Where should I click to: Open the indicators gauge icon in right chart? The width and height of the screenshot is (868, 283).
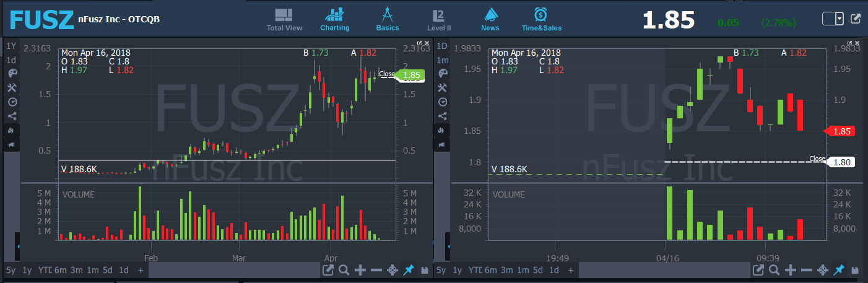(x=443, y=102)
